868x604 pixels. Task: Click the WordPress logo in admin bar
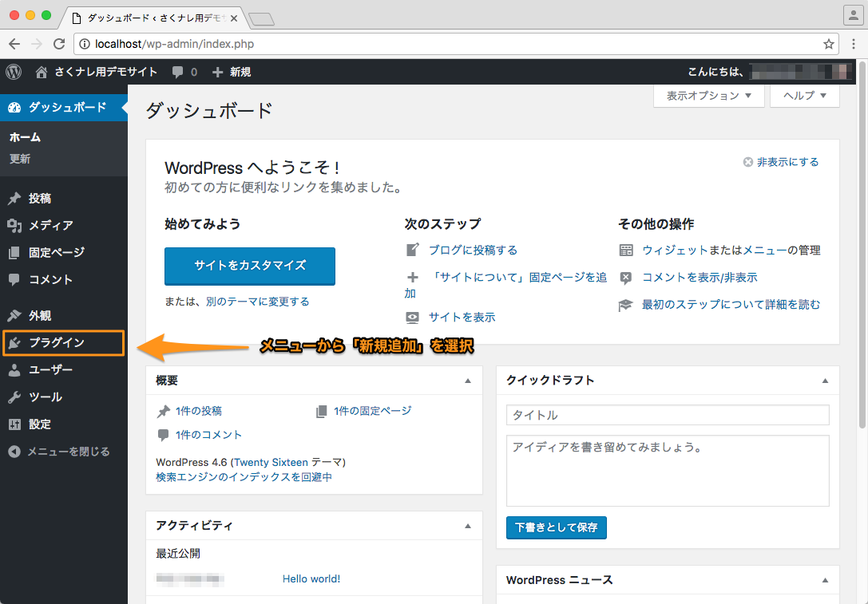[x=14, y=72]
